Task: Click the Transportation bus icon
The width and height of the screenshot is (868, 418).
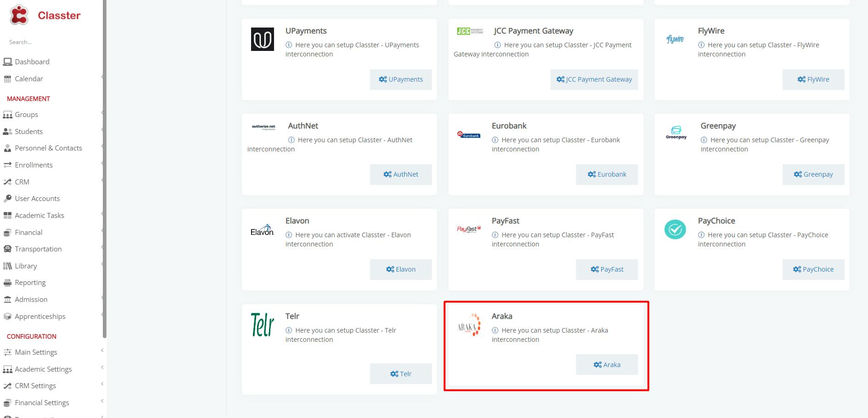Action: click(7, 249)
